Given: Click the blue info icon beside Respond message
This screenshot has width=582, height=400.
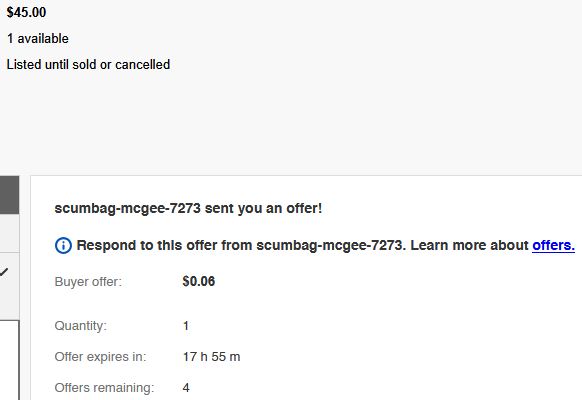Looking at the screenshot, I should click(x=63, y=246).
